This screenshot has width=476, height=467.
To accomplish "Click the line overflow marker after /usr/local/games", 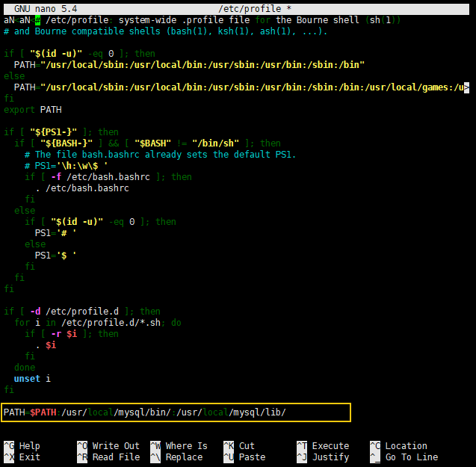I will (x=467, y=87).
